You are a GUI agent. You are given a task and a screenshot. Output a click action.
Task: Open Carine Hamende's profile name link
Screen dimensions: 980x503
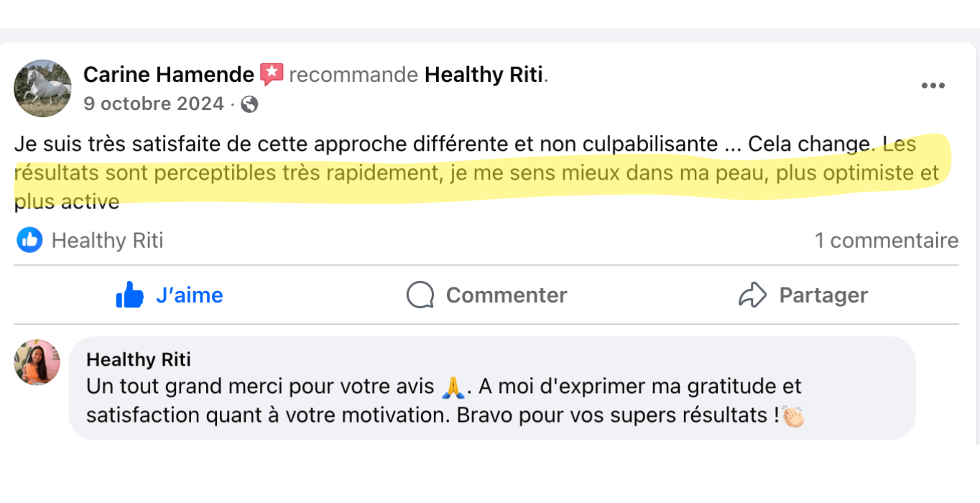pyautogui.click(x=169, y=75)
